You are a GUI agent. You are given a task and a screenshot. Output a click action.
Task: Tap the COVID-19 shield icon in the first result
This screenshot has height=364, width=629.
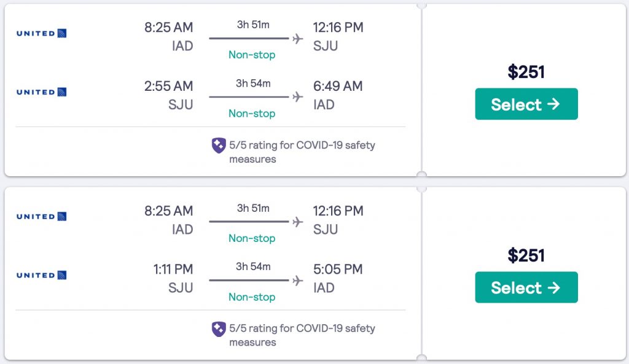219,145
